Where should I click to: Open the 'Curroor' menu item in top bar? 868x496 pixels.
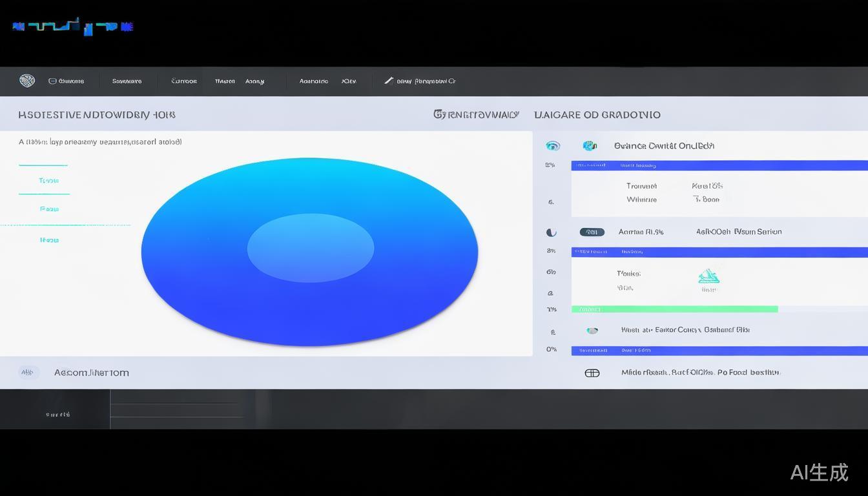click(184, 81)
